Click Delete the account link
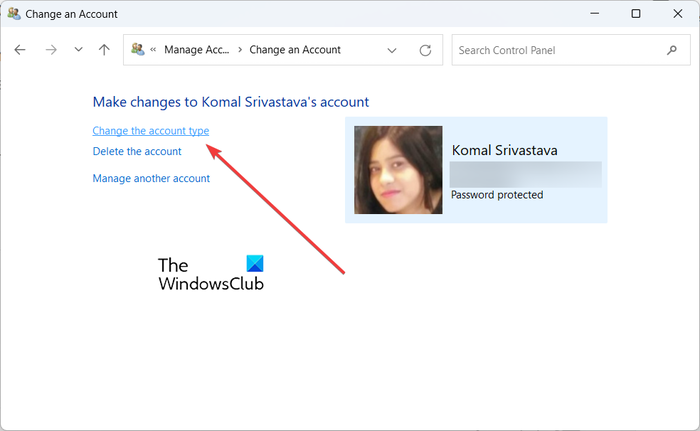This screenshot has width=700, height=431. tap(137, 151)
